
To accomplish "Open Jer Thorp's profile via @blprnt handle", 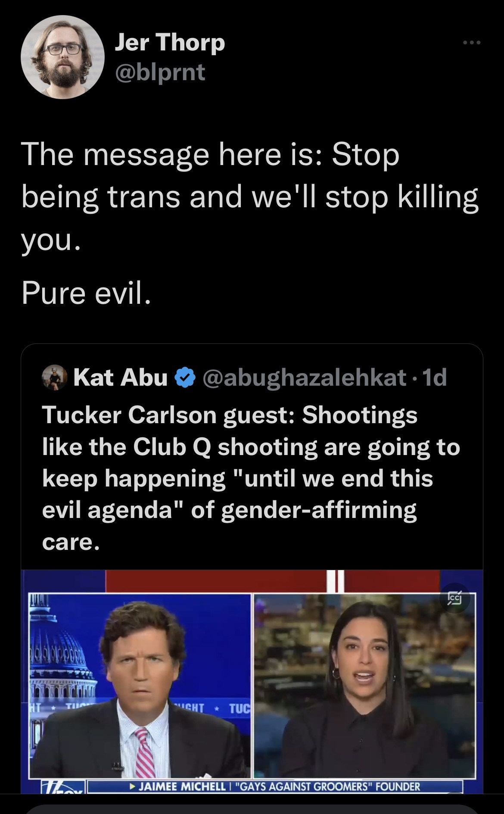I will click(x=159, y=72).
